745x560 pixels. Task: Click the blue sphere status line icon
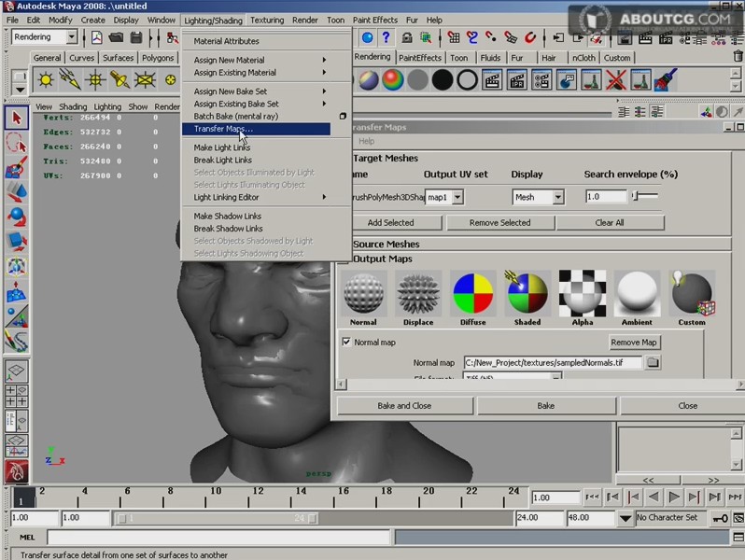(367, 37)
